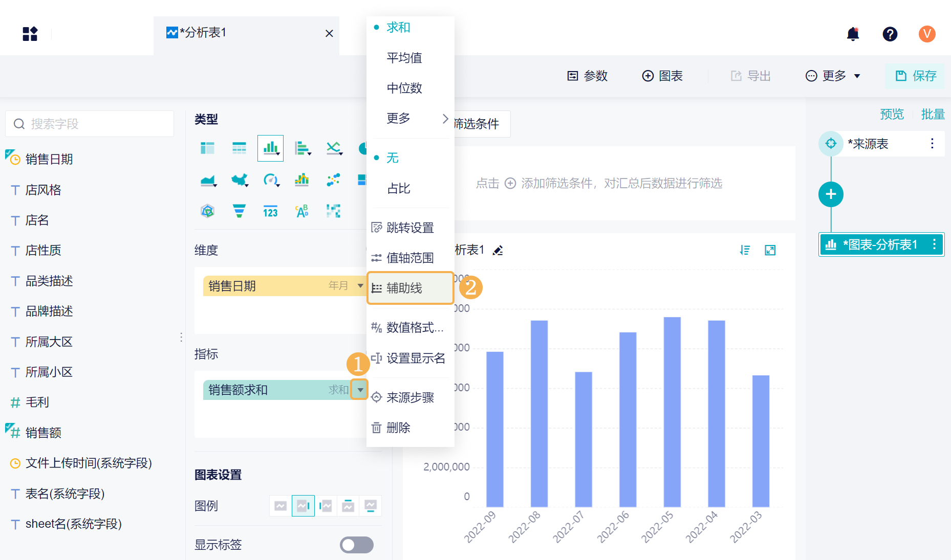951x560 pixels.
Task: Select 无 in the context menu
Action: click(x=410, y=158)
